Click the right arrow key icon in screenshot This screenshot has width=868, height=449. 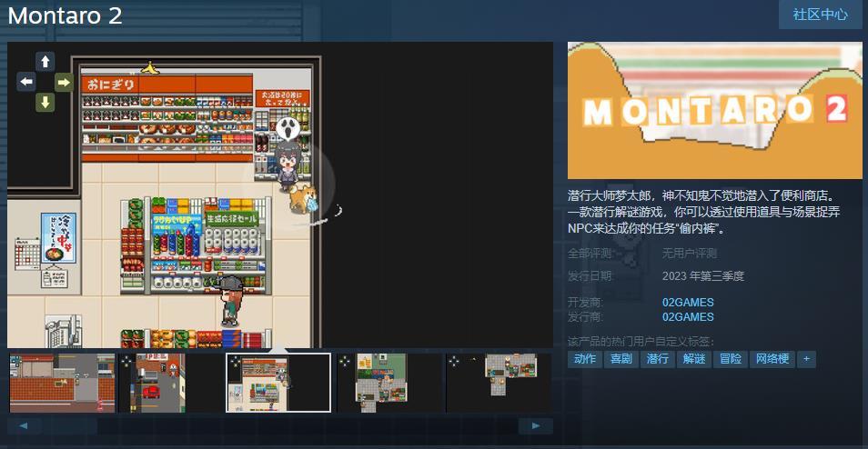tap(64, 83)
